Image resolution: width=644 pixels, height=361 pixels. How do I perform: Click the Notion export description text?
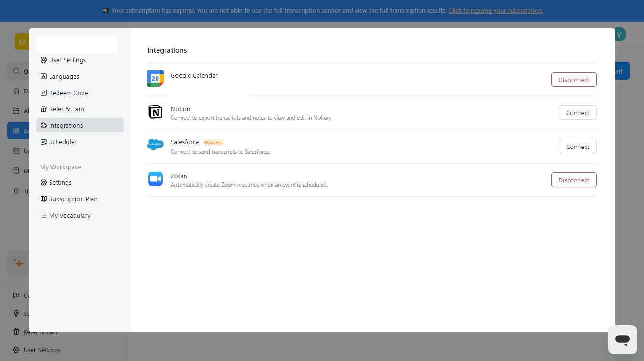[x=251, y=118]
